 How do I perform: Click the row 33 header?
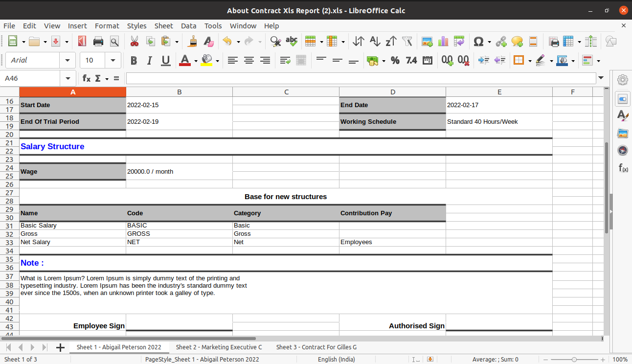tap(9, 242)
